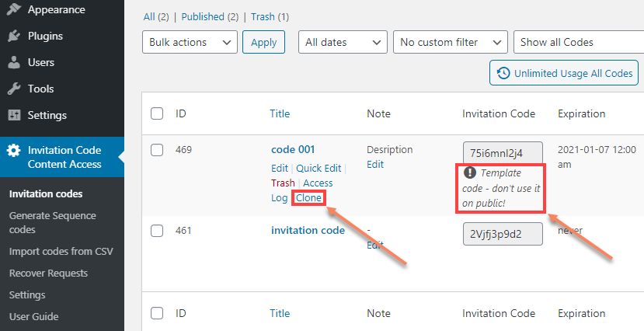Click Trash under code 001
Screen dimensions: 644x331
point(283,183)
